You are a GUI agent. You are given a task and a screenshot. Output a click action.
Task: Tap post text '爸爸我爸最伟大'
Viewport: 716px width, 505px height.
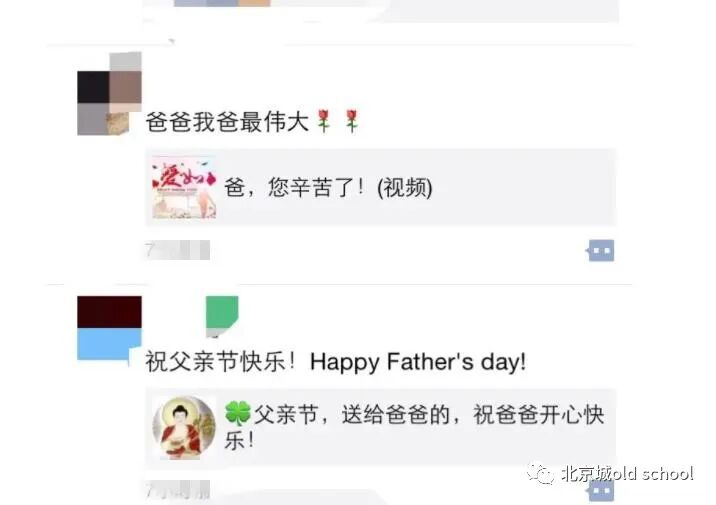(x=227, y=122)
